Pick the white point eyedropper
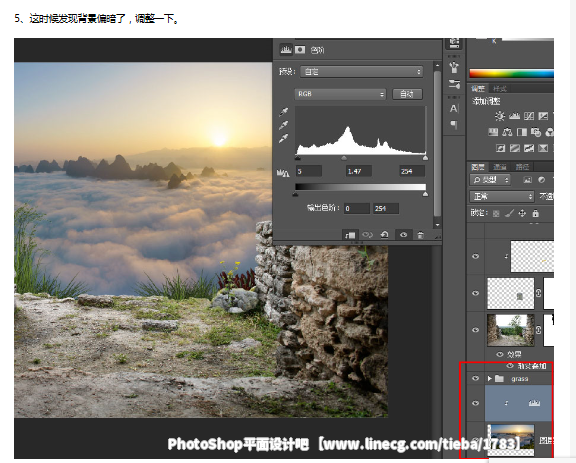The height and width of the screenshot is (463, 576). (284, 139)
